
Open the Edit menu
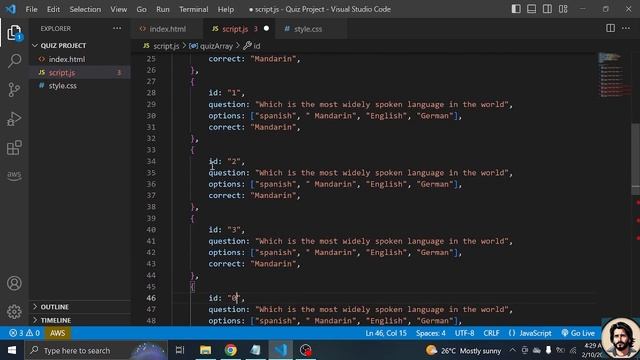pos(53,9)
